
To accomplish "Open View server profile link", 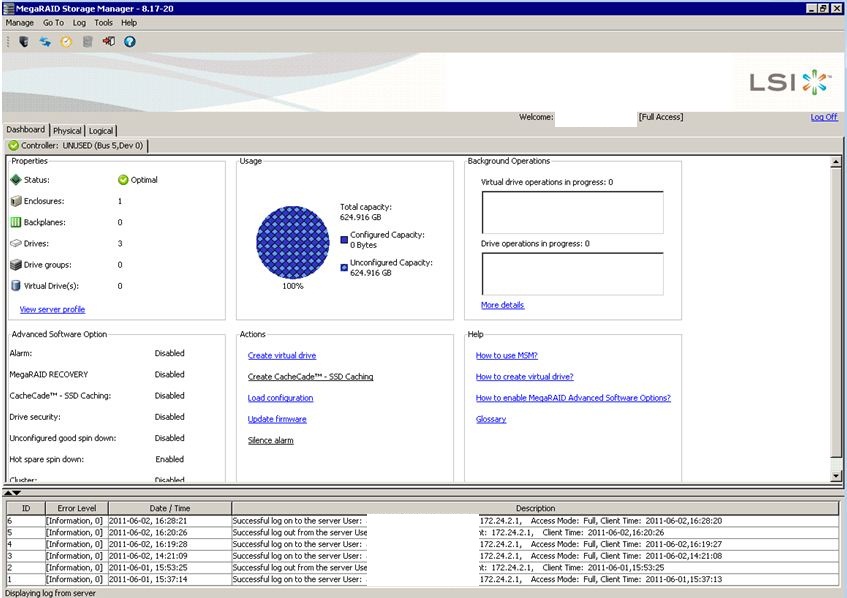I will coord(52,309).
